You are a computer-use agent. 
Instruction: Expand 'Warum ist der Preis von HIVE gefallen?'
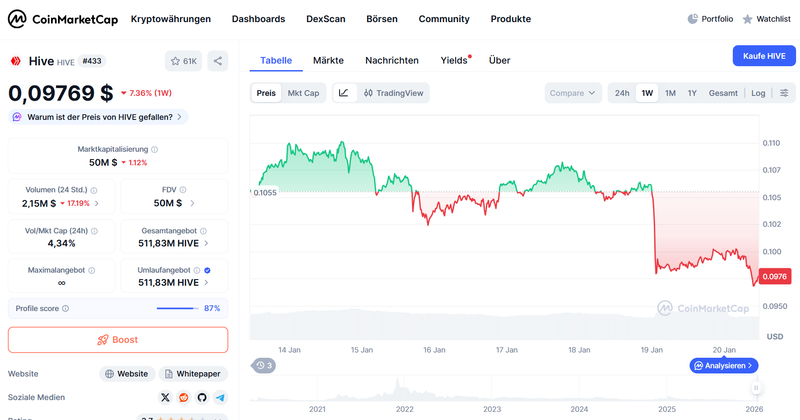pos(98,117)
